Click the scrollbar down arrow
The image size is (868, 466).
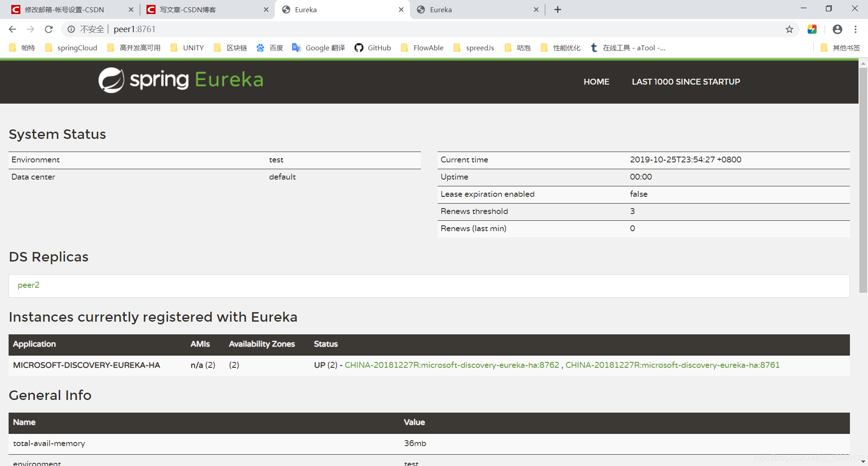pyautogui.click(x=863, y=462)
